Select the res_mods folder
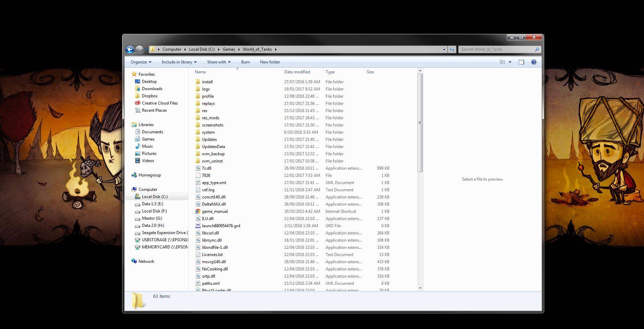 coord(210,118)
